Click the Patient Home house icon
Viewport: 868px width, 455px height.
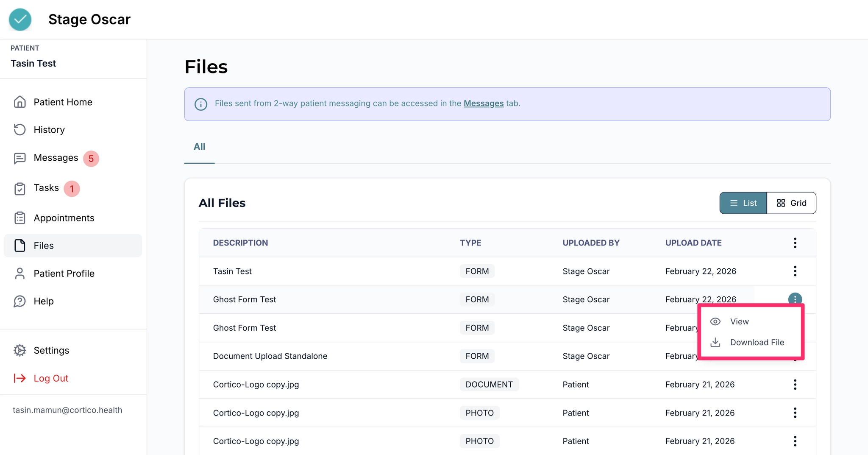coord(19,102)
